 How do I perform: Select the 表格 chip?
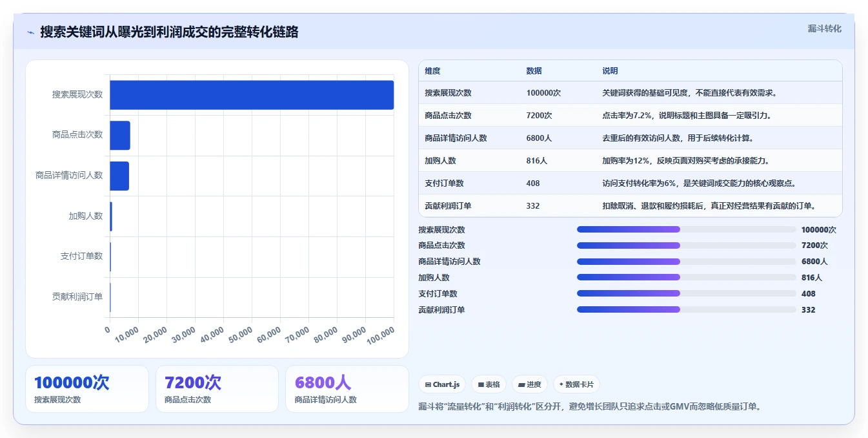(489, 384)
